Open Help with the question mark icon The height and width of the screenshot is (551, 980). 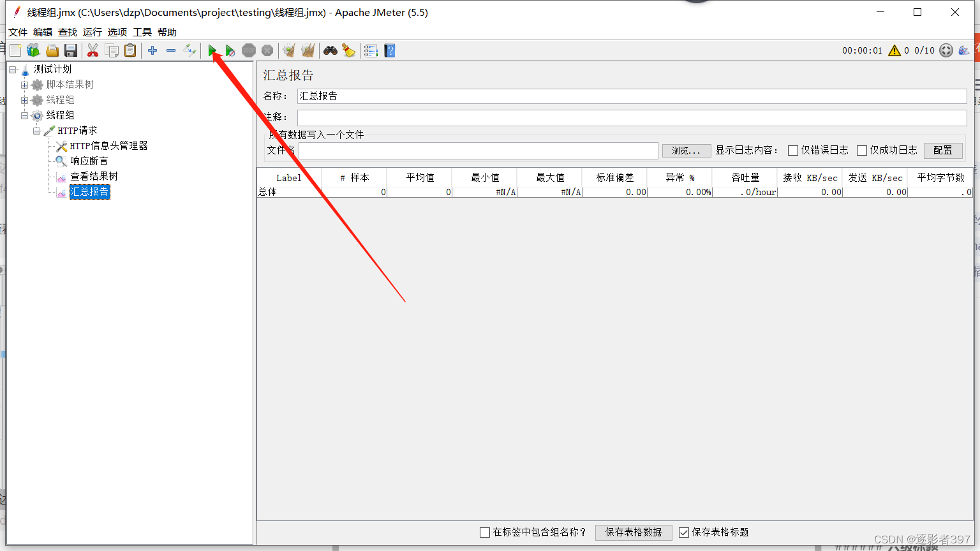click(x=390, y=50)
